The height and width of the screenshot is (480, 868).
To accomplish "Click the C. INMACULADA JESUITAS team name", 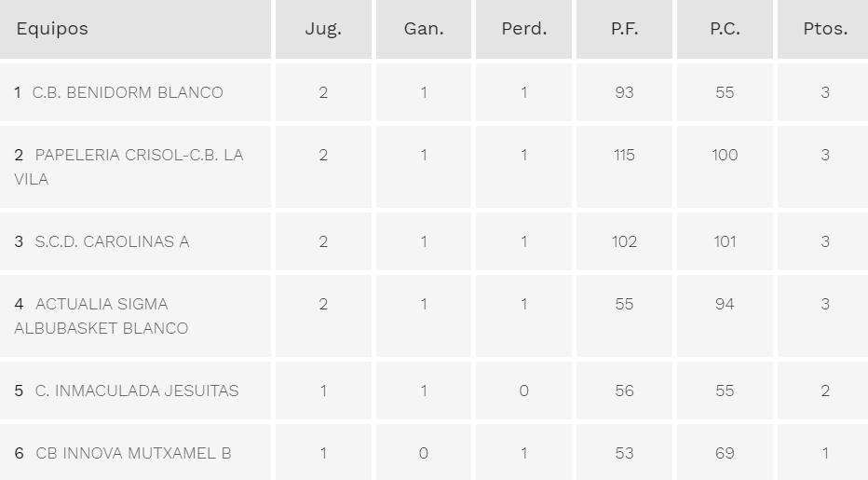I will 137,391.
